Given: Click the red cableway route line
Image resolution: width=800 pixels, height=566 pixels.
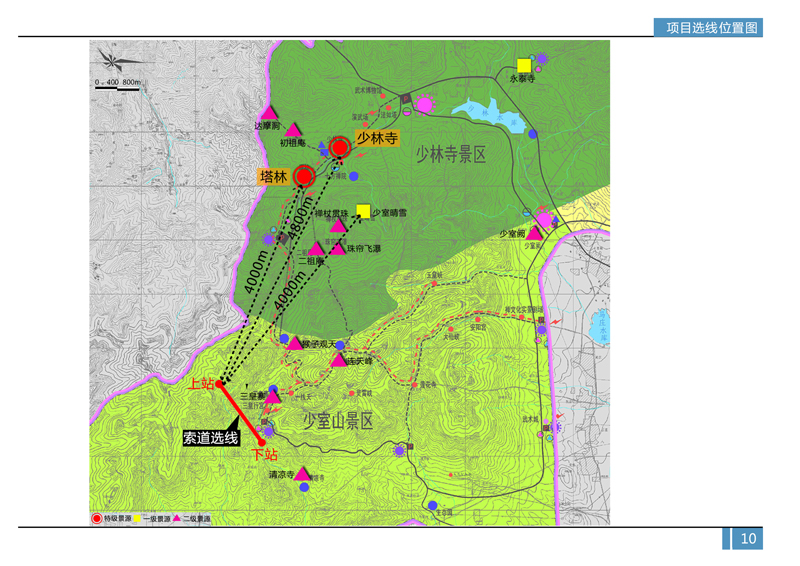Looking at the screenshot, I should 240,413.
